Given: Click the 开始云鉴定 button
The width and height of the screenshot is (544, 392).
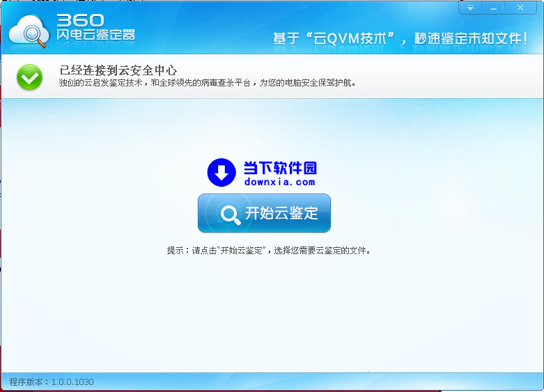Looking at the screenshot, I should (x=264, y=213).
